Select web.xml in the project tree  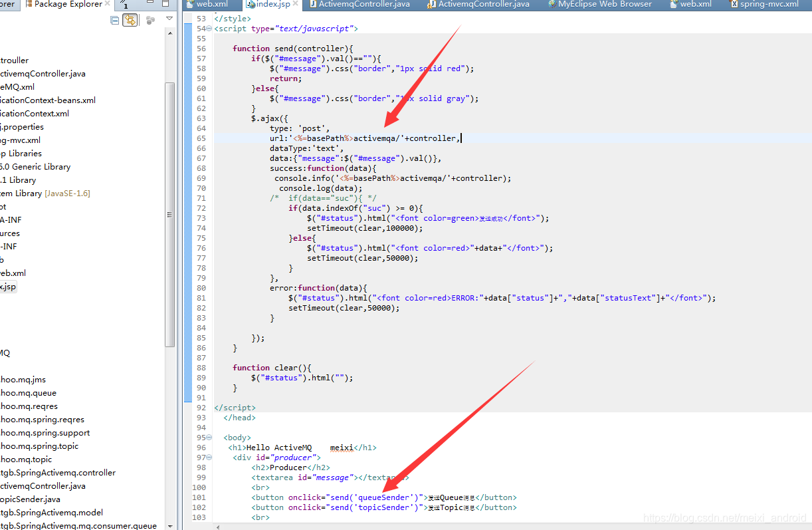tap(13, 273)
